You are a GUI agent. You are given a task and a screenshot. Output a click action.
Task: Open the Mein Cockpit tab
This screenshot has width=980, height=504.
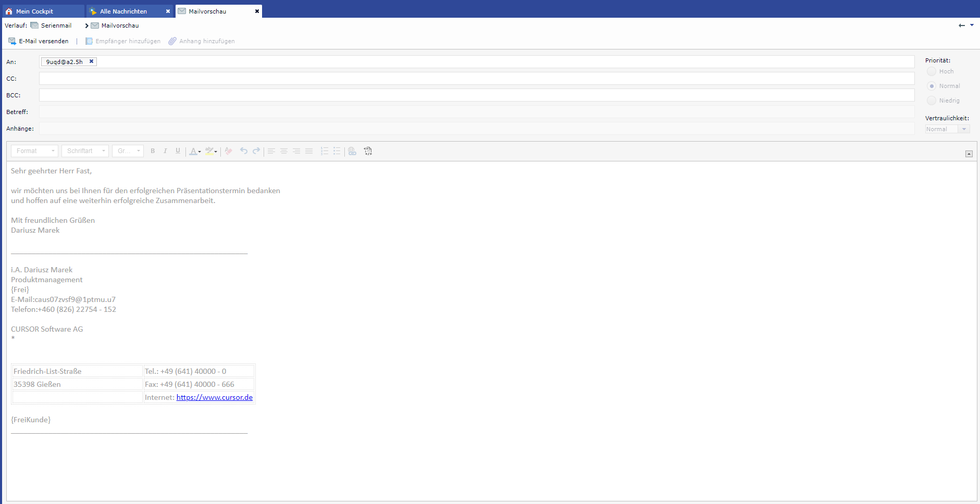34,11
